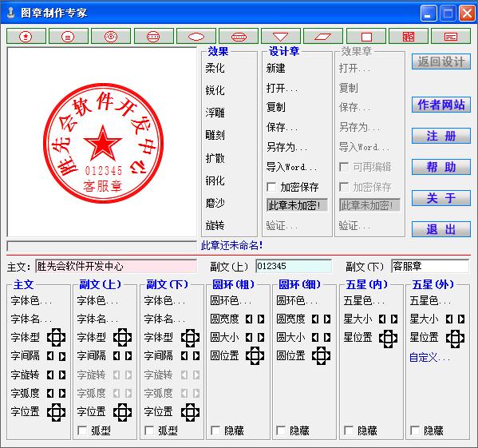Click the 注册 button
The width and height of the screenshot is (478, 448).
click(441, 136)
